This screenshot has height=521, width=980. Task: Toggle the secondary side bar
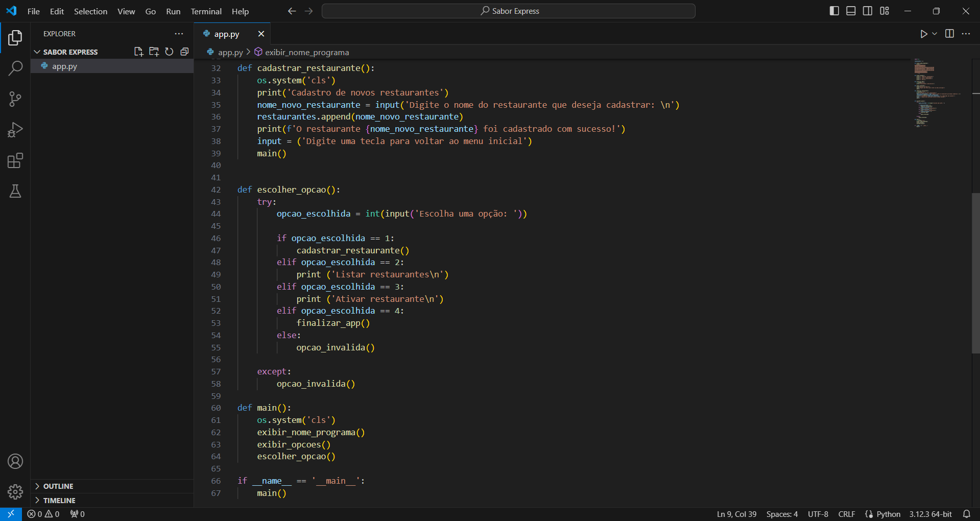868,11
